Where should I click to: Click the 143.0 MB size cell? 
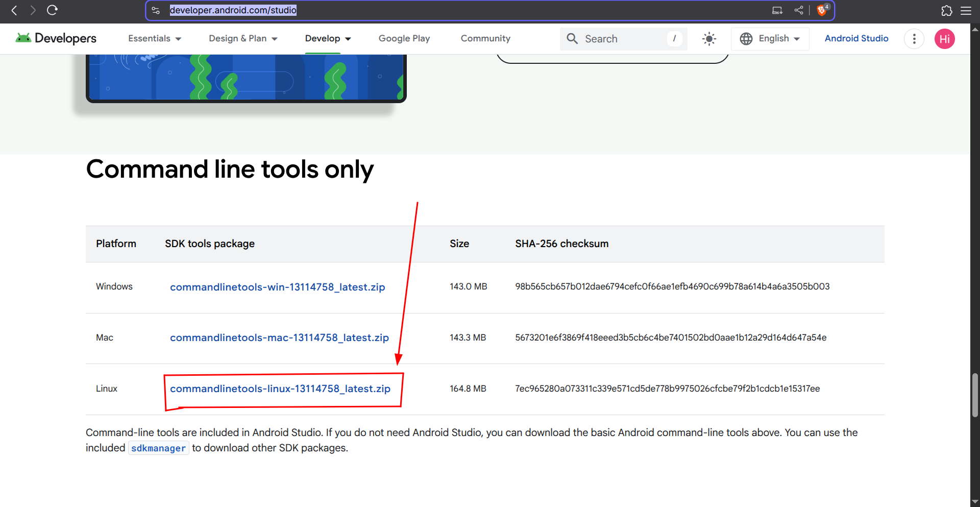pyautogui.click(x=469, y=286)
